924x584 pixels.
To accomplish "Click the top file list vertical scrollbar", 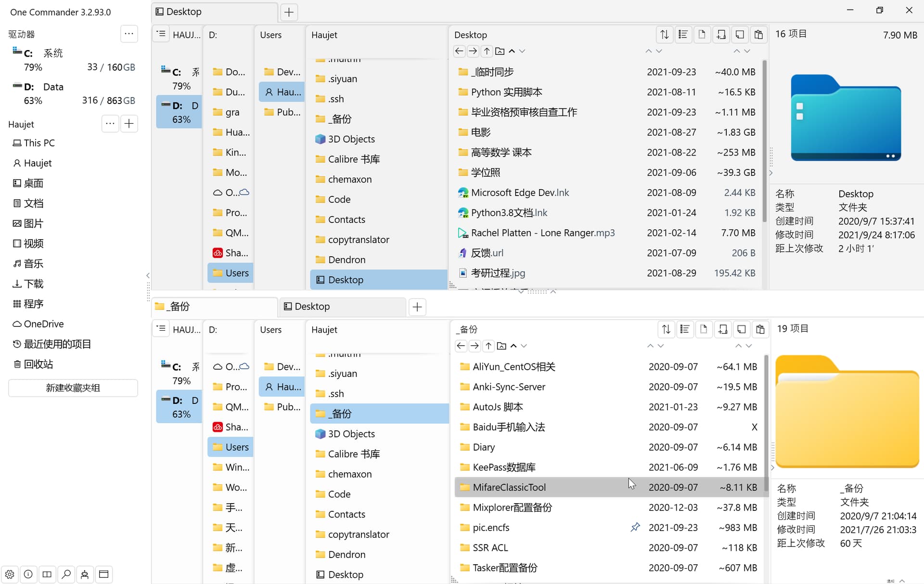I will (765, 140).
